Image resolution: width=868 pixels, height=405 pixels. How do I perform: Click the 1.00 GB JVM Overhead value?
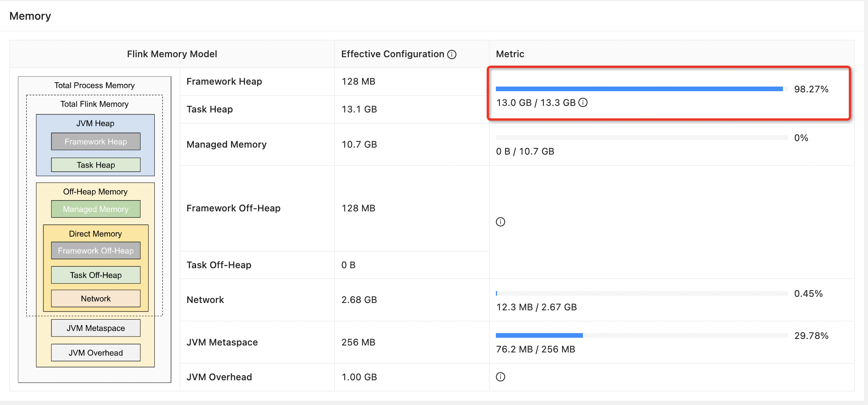[x=359, y=377]
